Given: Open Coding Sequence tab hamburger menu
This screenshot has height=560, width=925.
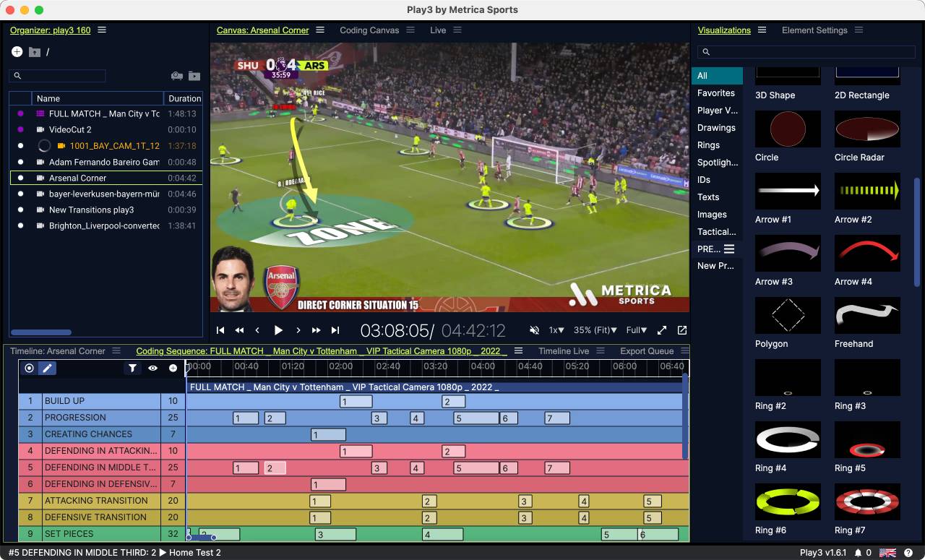Looking at the screenshot, I should (517, 351).
